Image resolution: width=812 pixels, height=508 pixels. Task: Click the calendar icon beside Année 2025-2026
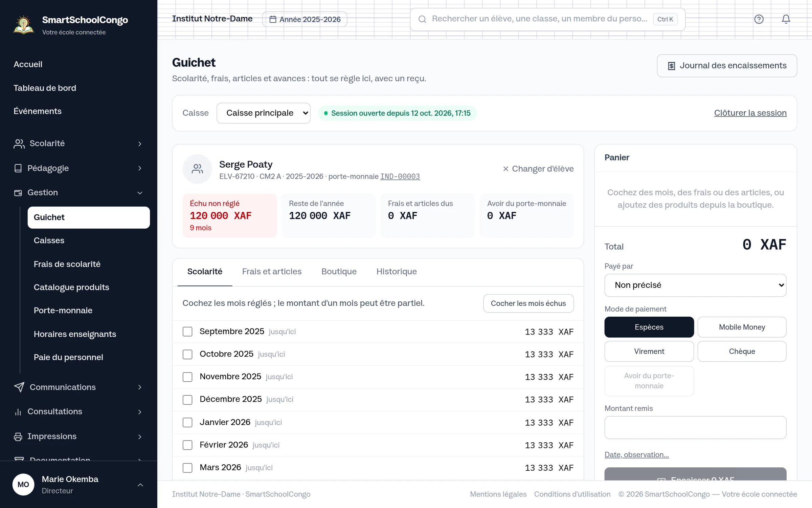point(273,19)
